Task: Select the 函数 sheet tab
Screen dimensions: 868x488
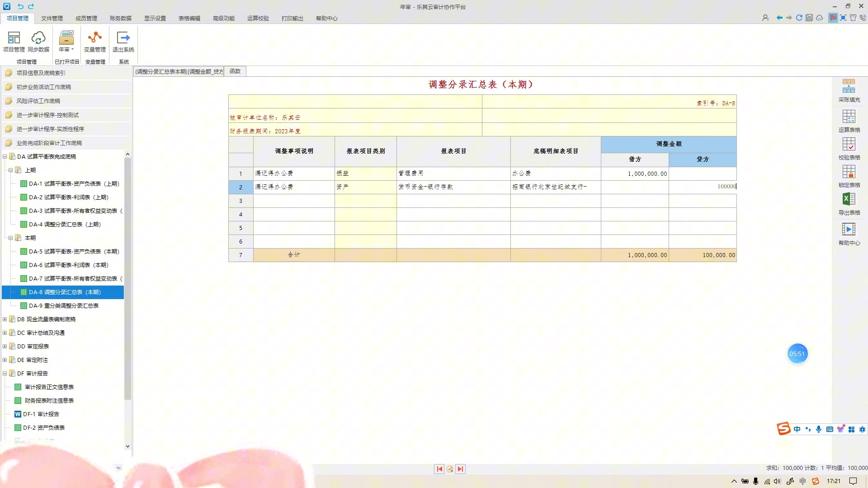Action: 235,71
